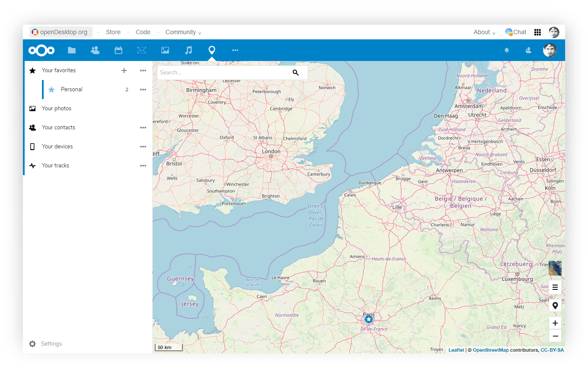This screenshot has width=588, height=372.
Task: Click the Den Haag label on map
Action: [x=446, y=115]
